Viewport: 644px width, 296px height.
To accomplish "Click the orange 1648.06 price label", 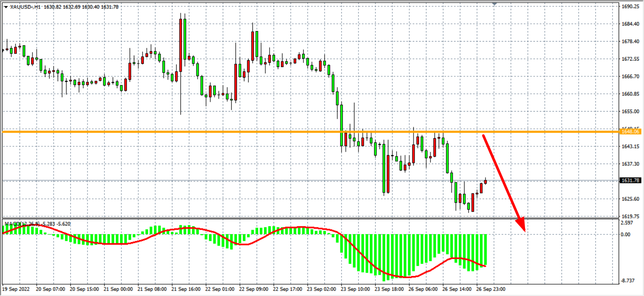I will tap(631, 132).
